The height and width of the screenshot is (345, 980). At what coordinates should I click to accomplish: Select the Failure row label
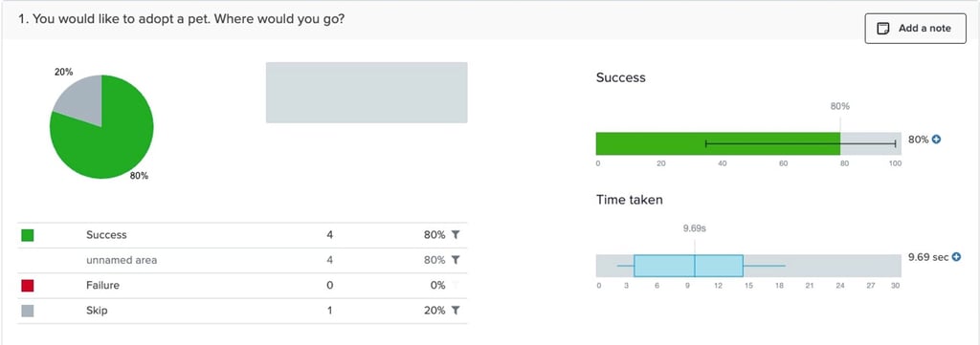[102, 285]
